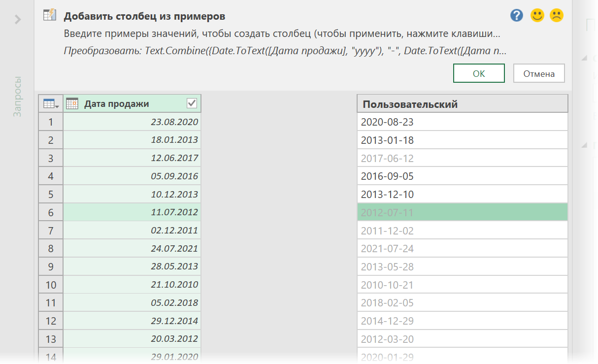Edit suggested cell 2021-07-24

click(463, 249)
